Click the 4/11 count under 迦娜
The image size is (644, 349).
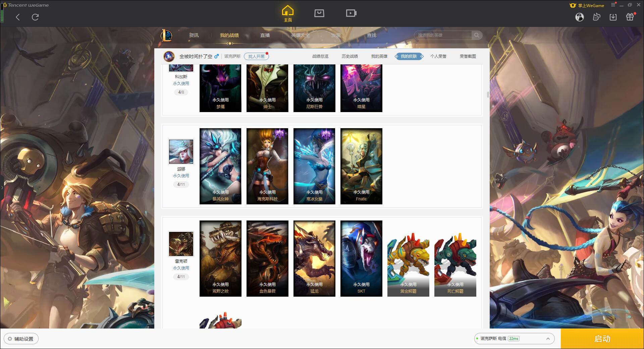[x=181, y=184]
